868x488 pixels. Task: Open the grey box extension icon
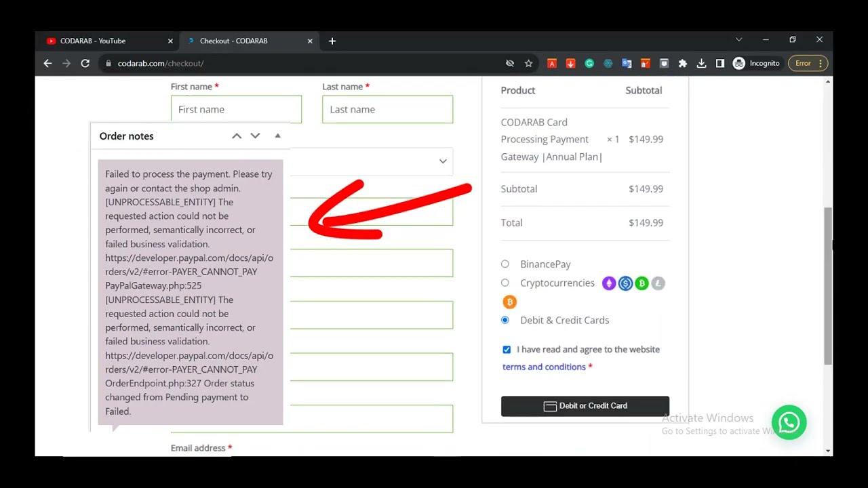[x=664, y=63]
